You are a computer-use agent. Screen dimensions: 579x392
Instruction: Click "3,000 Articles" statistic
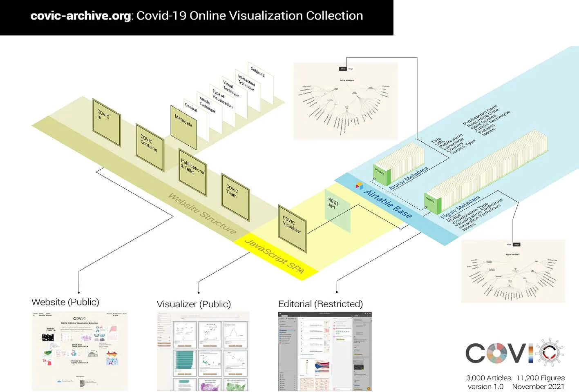coord(489,378)
